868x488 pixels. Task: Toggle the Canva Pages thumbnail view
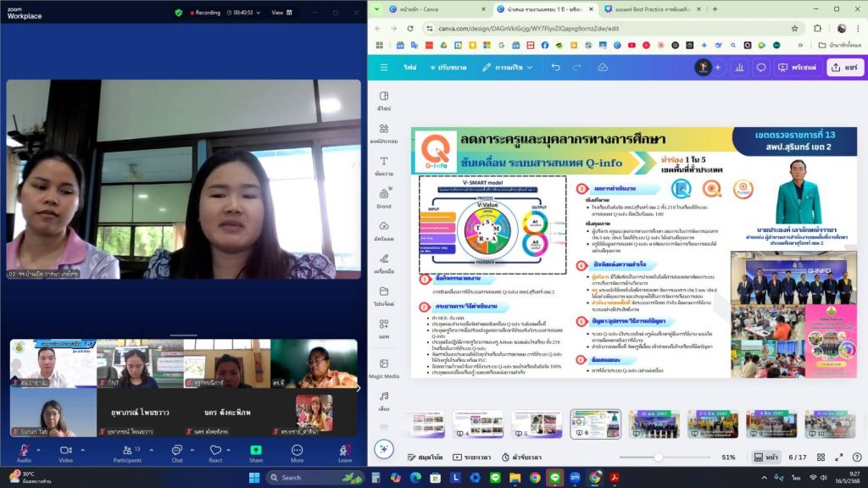(766, 457)
